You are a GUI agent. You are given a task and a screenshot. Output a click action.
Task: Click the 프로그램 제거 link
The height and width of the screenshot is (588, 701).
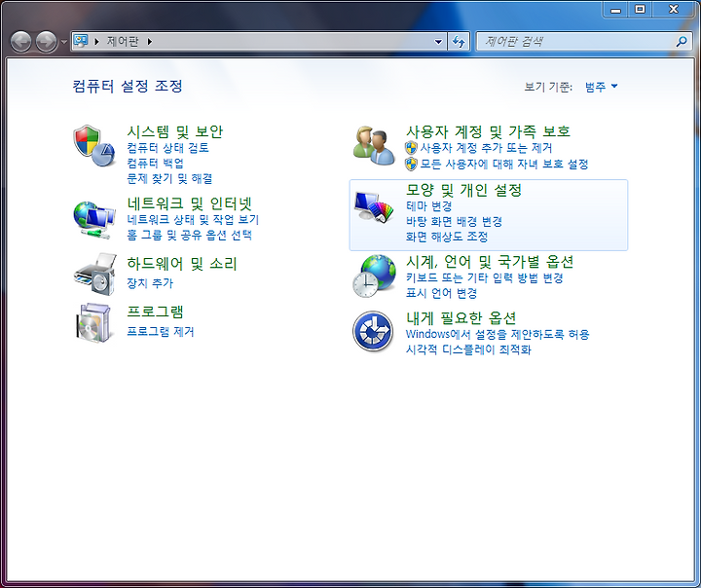click(161, 331)
